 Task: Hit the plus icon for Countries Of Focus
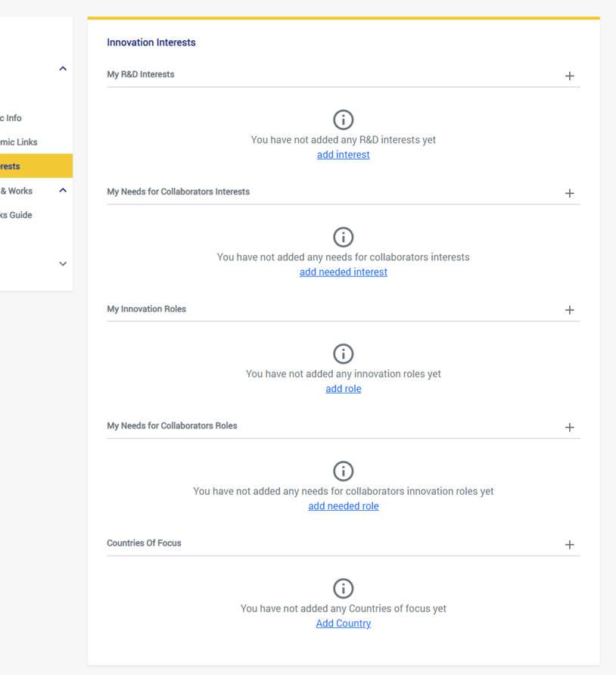tap(569, 545)
